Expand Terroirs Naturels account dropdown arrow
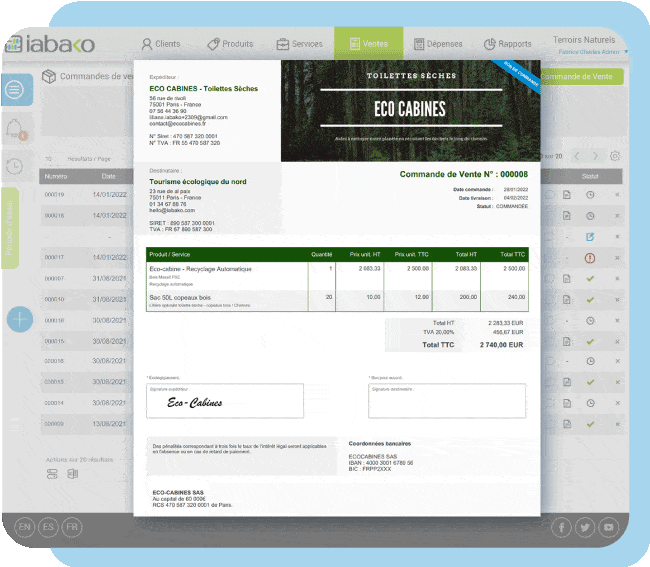This screenshot has width=650, height=567. click(626, 52)
